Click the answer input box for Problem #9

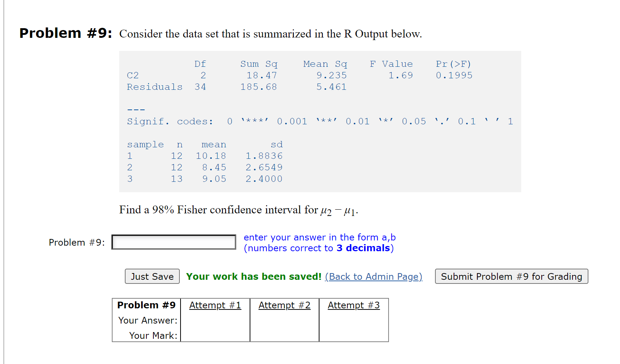173,242
